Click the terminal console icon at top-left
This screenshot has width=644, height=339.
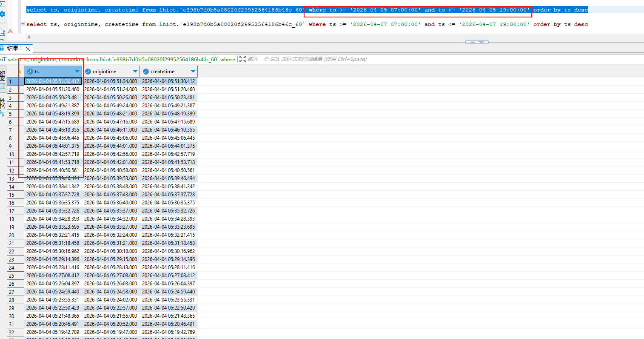[x=2, y=3]
